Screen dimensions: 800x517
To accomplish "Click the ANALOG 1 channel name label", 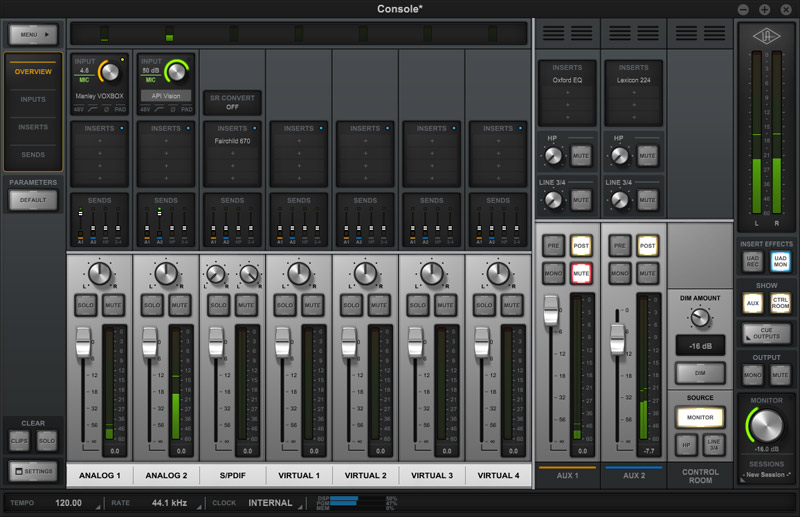I will click(99, 475).
